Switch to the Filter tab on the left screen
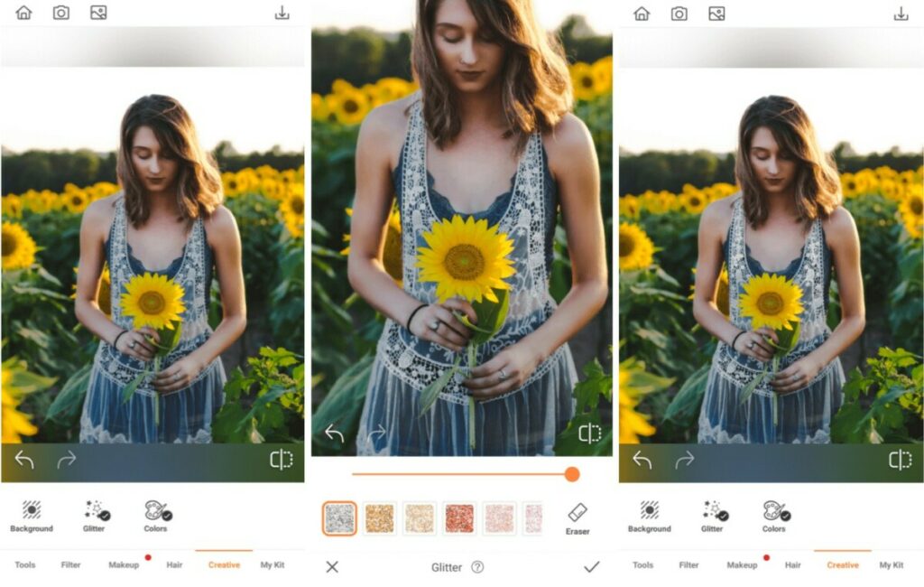The width and height of the screenshot is (924, 587). coord(70,564)
